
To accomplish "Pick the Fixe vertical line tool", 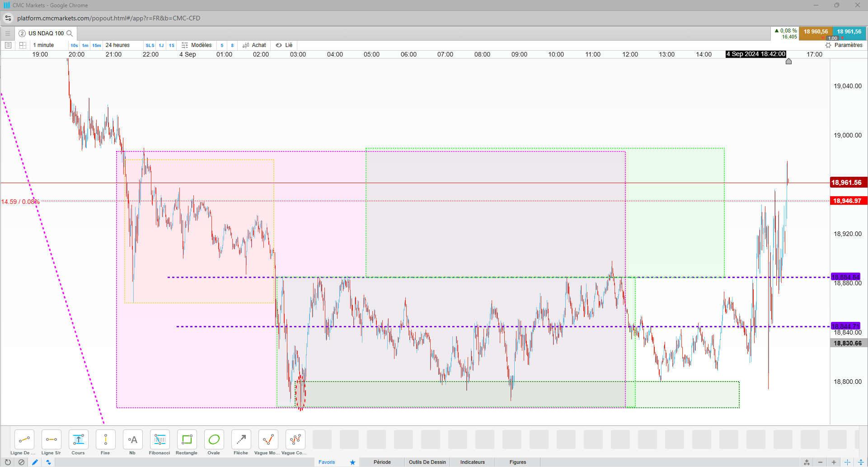I will coord(105,439).
